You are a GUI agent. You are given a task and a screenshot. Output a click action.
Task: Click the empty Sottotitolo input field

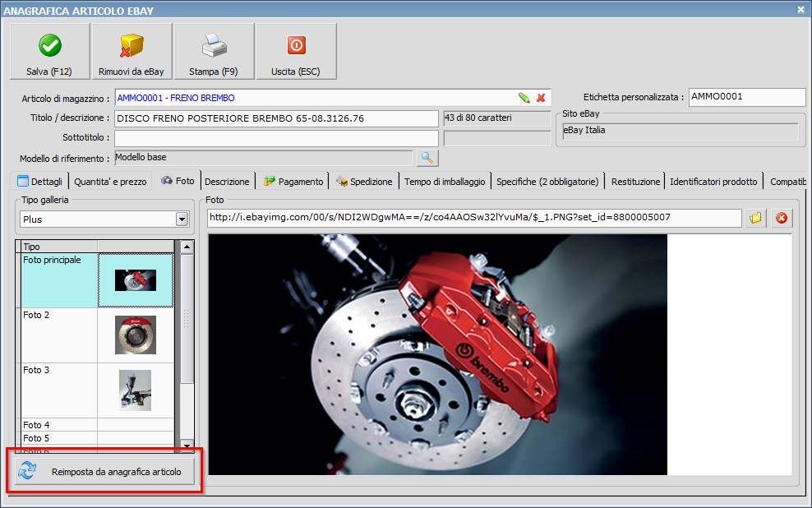276,138
